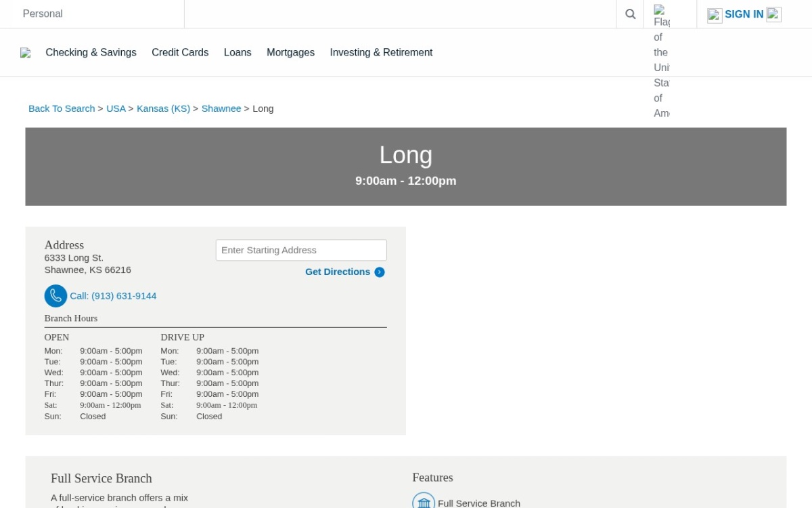Screen dimensions: 812x508
Task: Click the OPEN hours column heading
Action: 57,337
